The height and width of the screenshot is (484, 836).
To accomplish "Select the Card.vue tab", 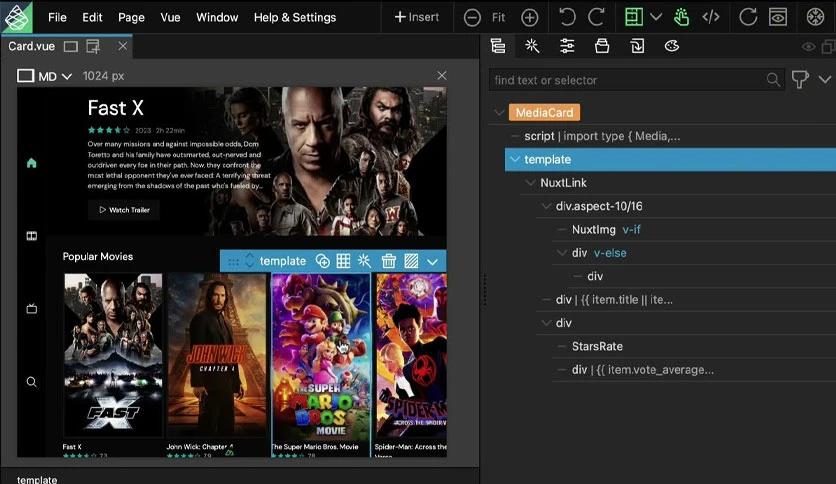I will tap(31, 46).
